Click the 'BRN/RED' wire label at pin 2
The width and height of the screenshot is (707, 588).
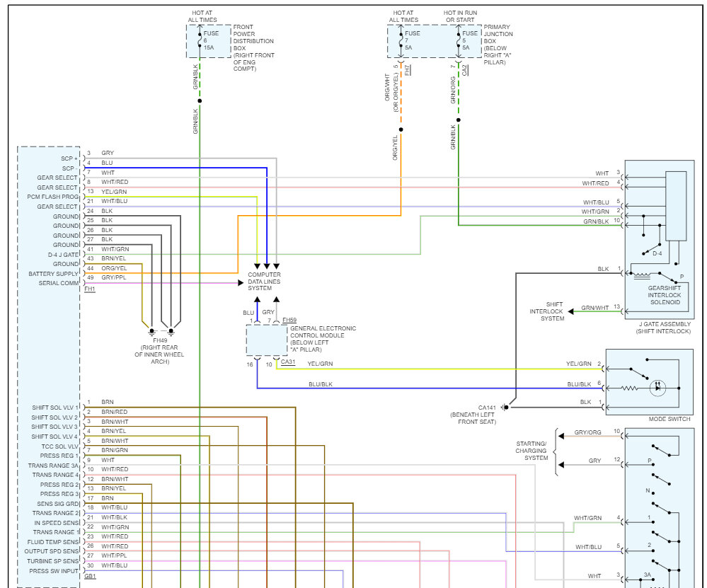(x=115, y=412)
